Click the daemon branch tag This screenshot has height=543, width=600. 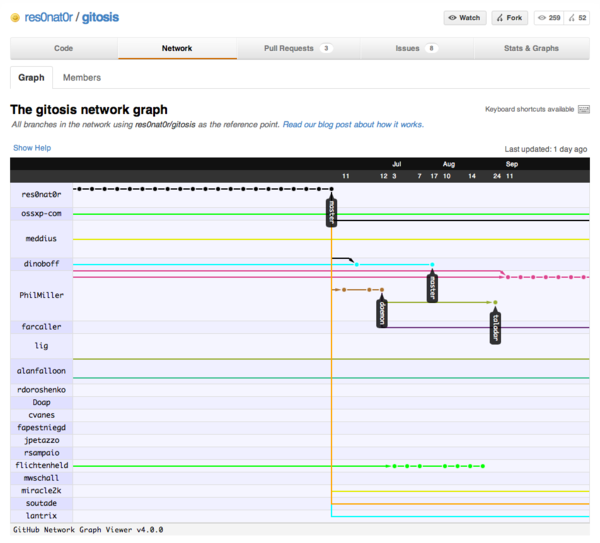point(382,313)
